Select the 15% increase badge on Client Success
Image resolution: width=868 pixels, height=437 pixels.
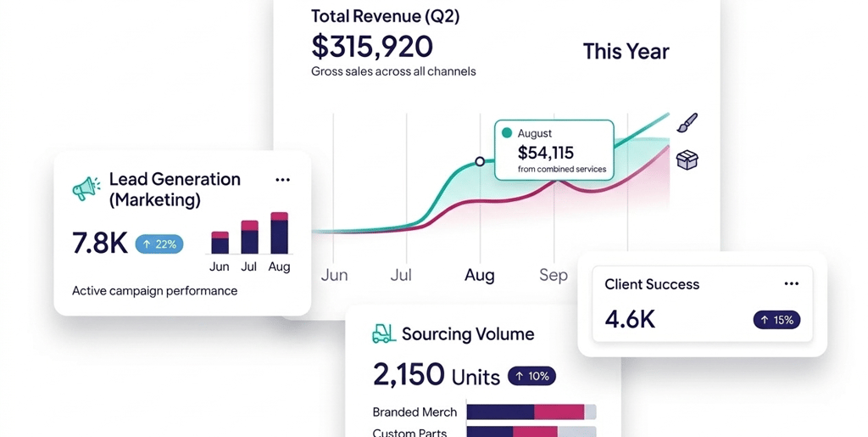point(776,320)
